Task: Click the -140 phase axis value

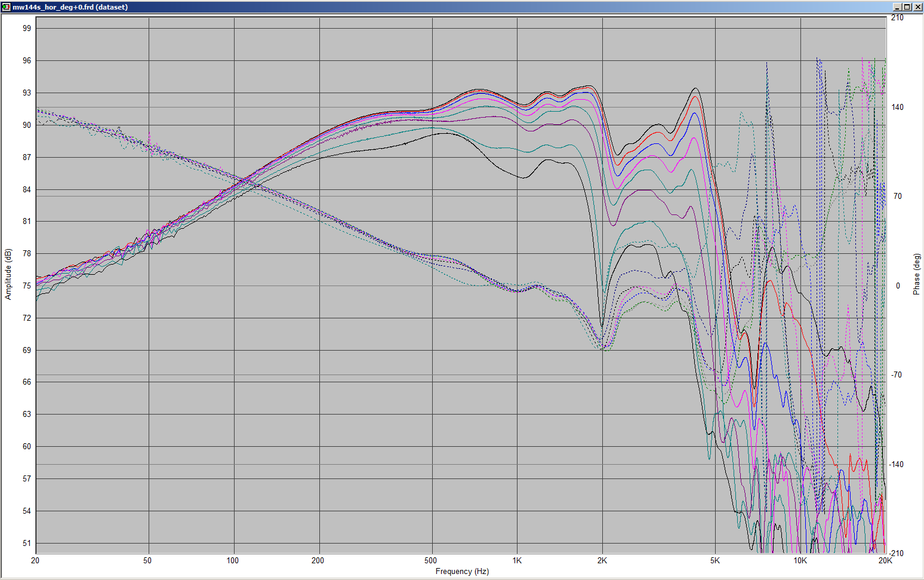Action: (897, 465)
